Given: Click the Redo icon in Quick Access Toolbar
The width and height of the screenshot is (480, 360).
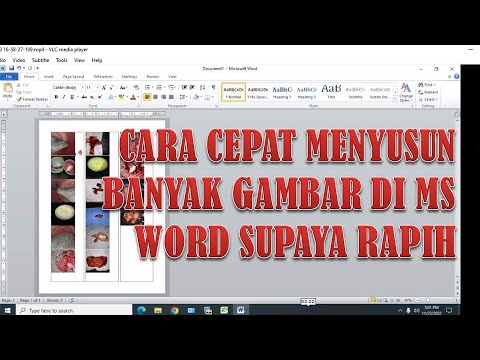Looking at the screenshot, I should [30, 68].
